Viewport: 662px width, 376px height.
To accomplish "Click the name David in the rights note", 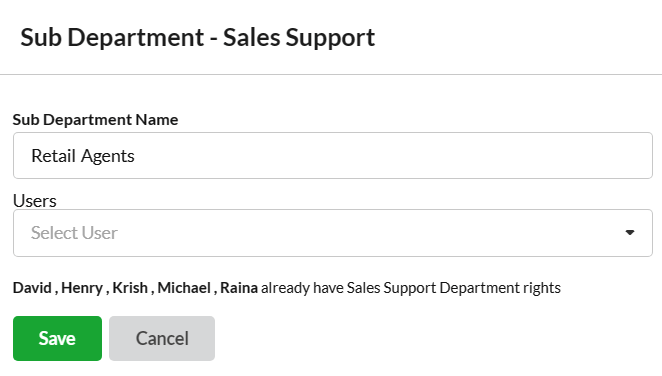I will point(32,288).
